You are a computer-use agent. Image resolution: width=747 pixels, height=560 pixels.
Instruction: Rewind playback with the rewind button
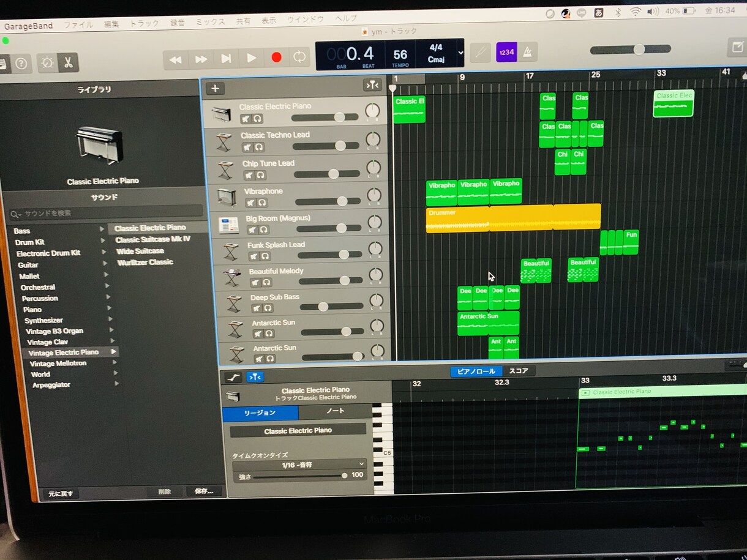(176, 59)
